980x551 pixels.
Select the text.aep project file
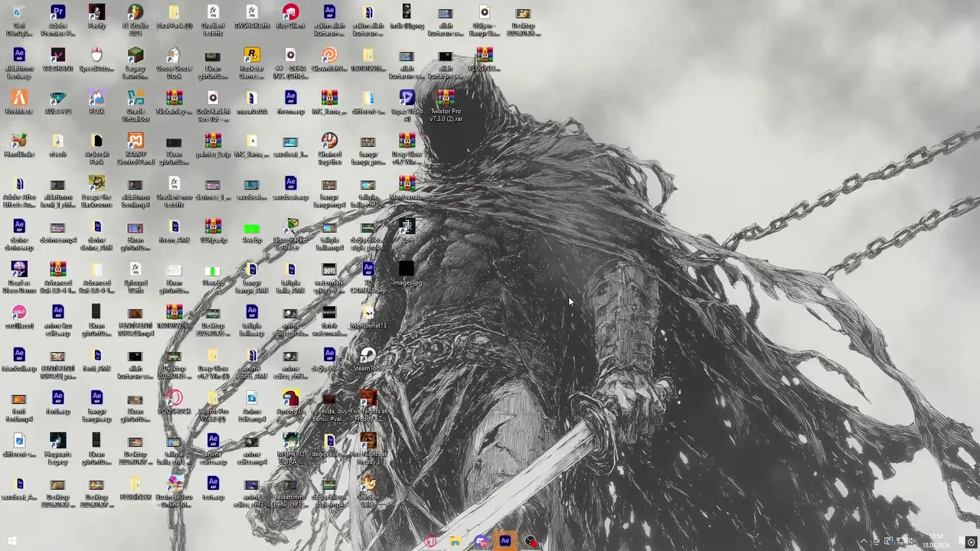[213, 488]
